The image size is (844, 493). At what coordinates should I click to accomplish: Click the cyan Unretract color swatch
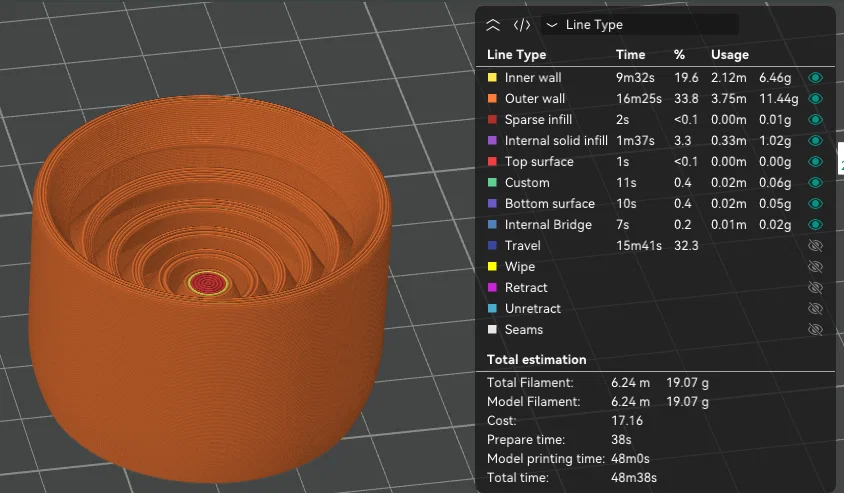[492, 308]
